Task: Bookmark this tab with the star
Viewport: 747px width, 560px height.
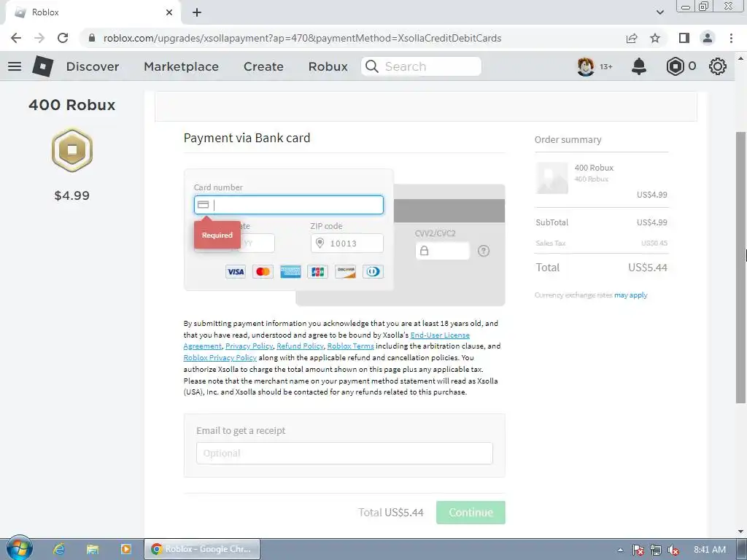Action: 655,38
